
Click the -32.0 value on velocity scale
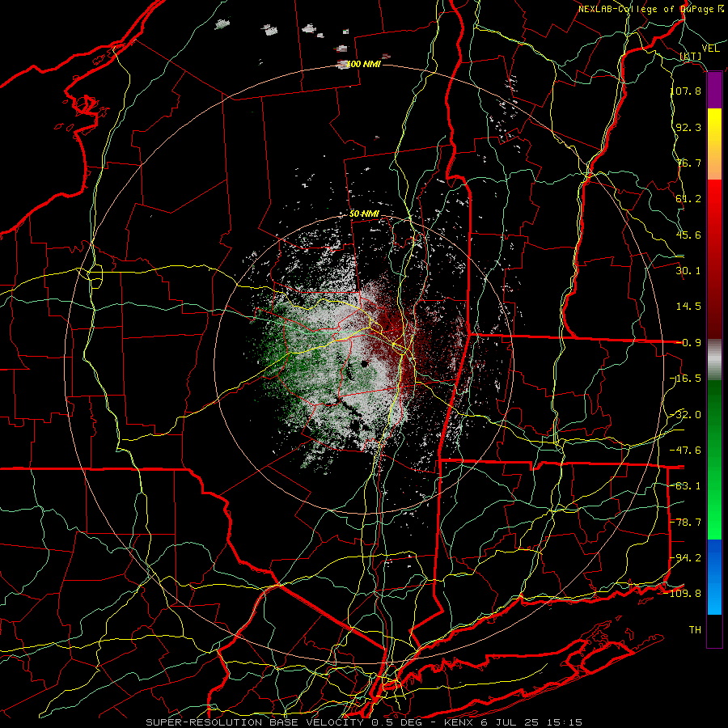(x=685, y=415)
